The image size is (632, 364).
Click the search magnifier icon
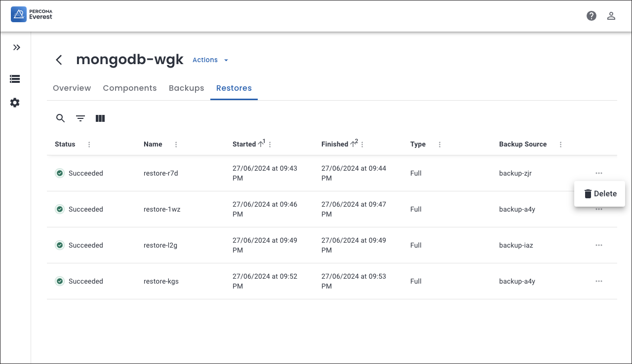click(x=60, y=118)
